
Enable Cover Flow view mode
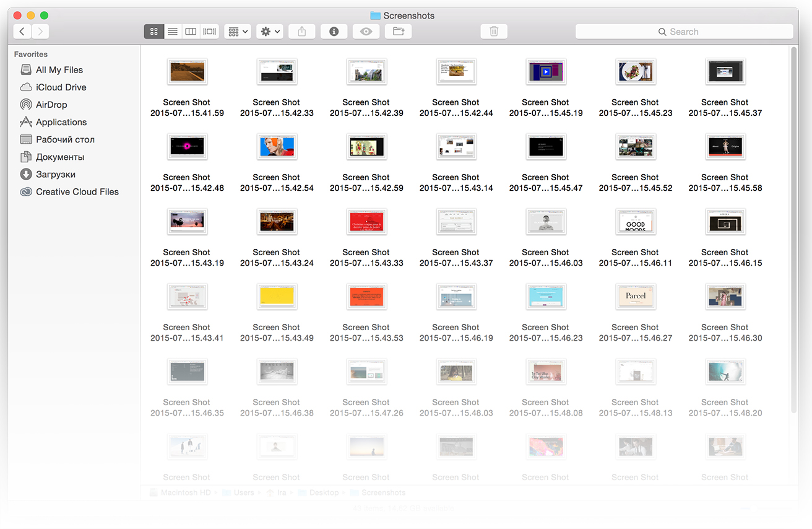click(210, 32)
